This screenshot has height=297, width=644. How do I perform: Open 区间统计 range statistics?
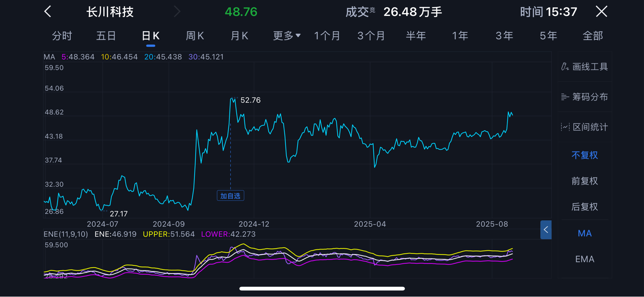tap(584, 127)
